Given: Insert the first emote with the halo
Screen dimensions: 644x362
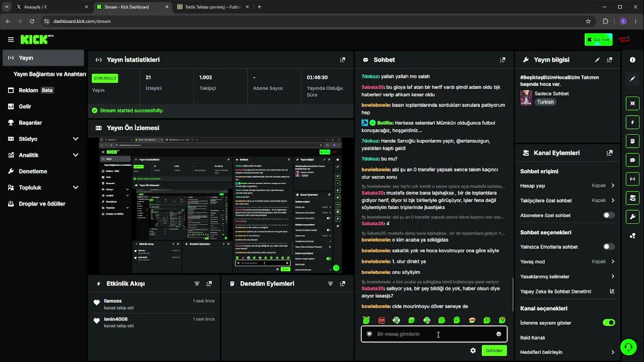Looking at the screenshot, I should coord(366,320).
